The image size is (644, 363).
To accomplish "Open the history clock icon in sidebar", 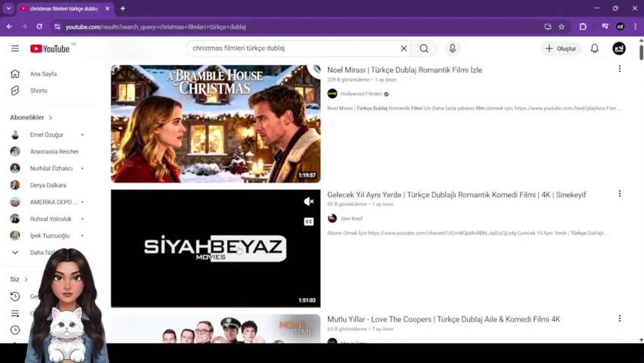I will coord(15,296).
